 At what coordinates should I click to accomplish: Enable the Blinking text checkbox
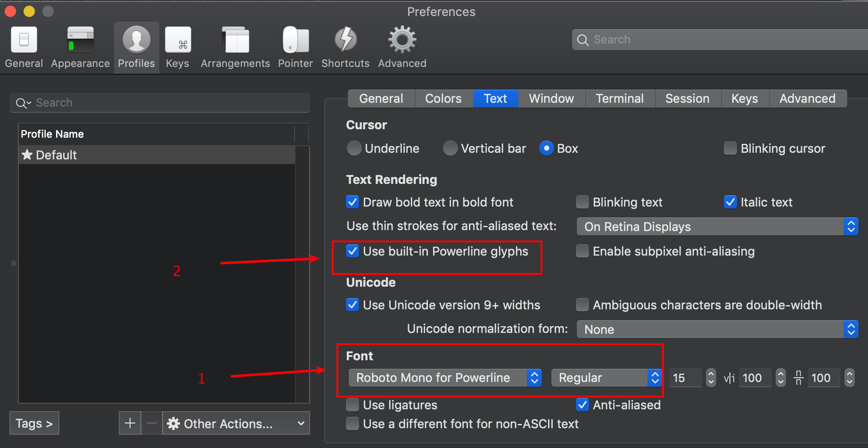click(x=582, y=202)
